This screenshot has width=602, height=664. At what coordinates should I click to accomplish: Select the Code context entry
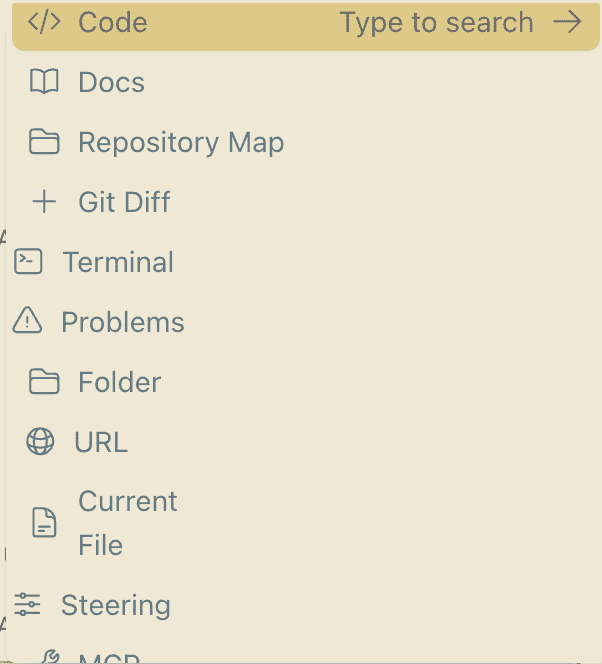point(306,25)
